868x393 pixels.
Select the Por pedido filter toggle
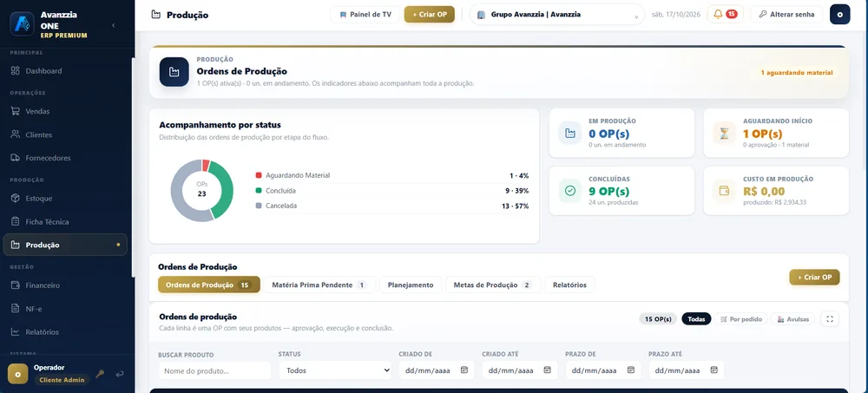741,319
